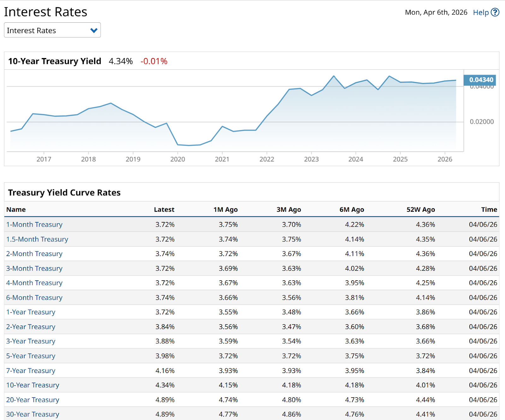Select the 1.5-Month Treasury link
Image resolution: width=505 pixels, height=420 pixels.
coord(37,239)
